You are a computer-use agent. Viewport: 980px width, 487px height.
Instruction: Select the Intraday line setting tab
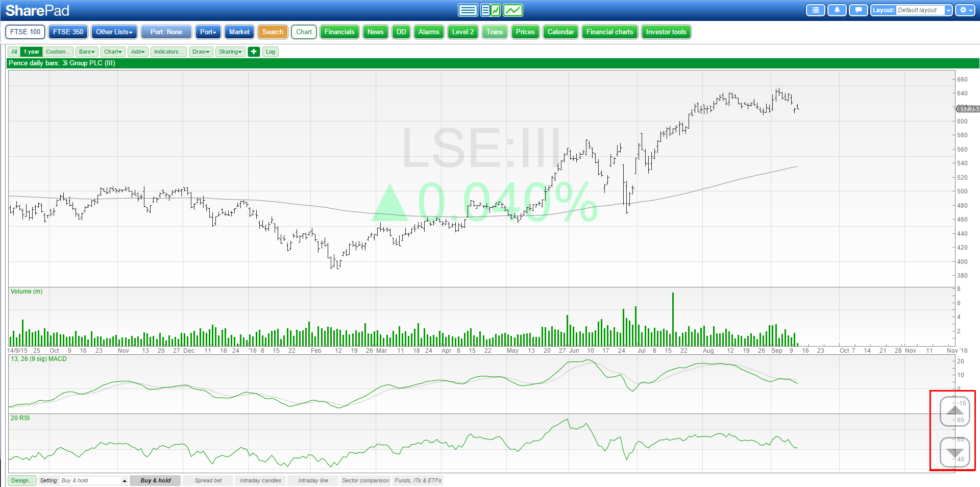[x=313, y=480]
